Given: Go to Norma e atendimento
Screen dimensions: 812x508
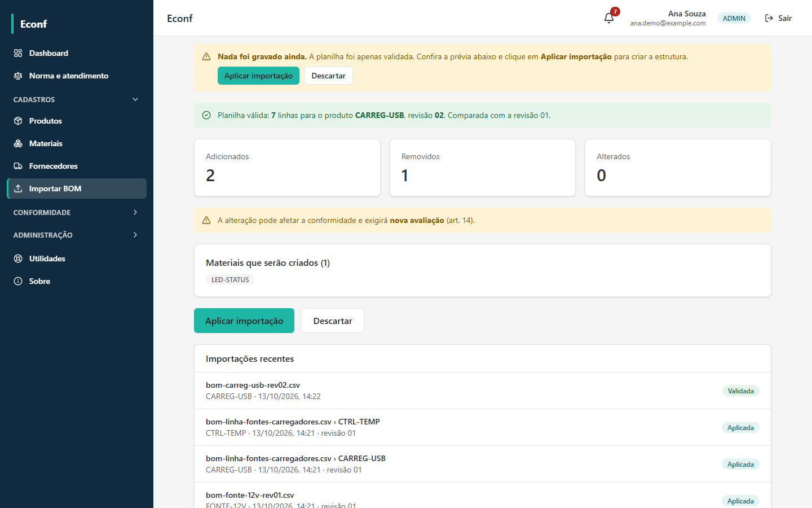Looking at the screenshot, I should 77,76.
